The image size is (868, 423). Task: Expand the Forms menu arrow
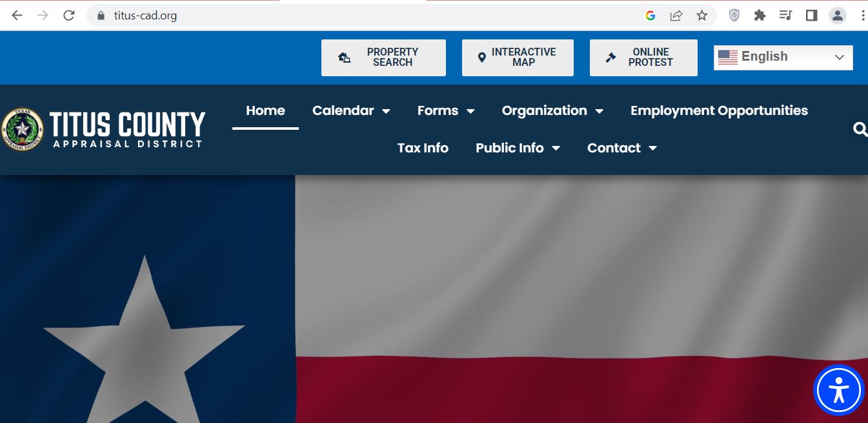[x=470, y=111]
